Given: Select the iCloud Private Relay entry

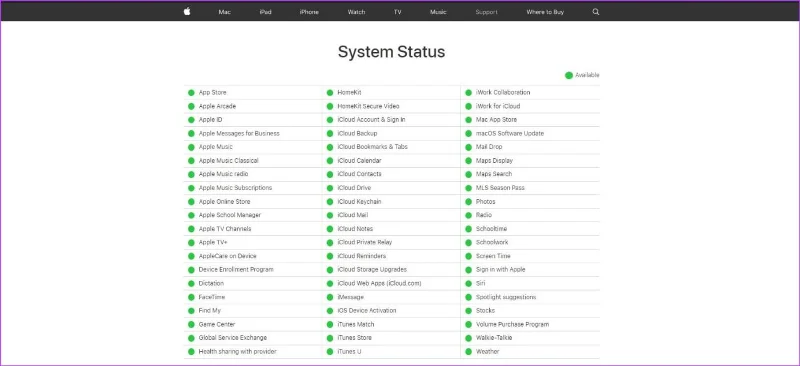Looking at the screenshot, I should 365,242.
